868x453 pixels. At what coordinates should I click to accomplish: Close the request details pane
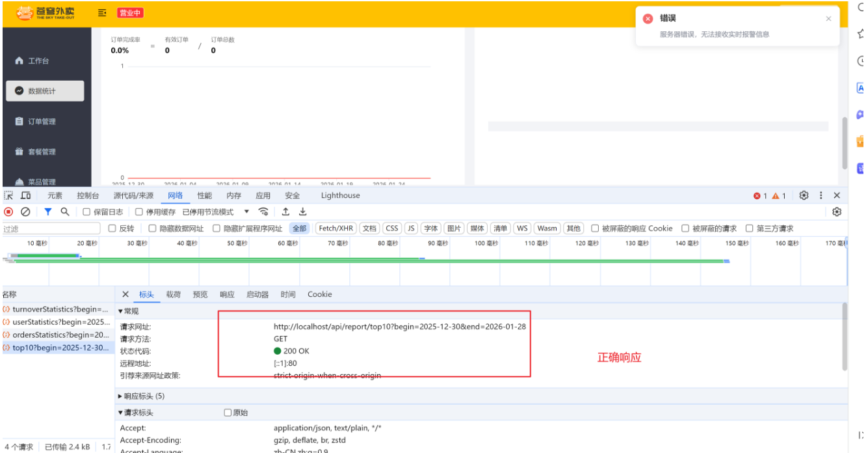125,294
